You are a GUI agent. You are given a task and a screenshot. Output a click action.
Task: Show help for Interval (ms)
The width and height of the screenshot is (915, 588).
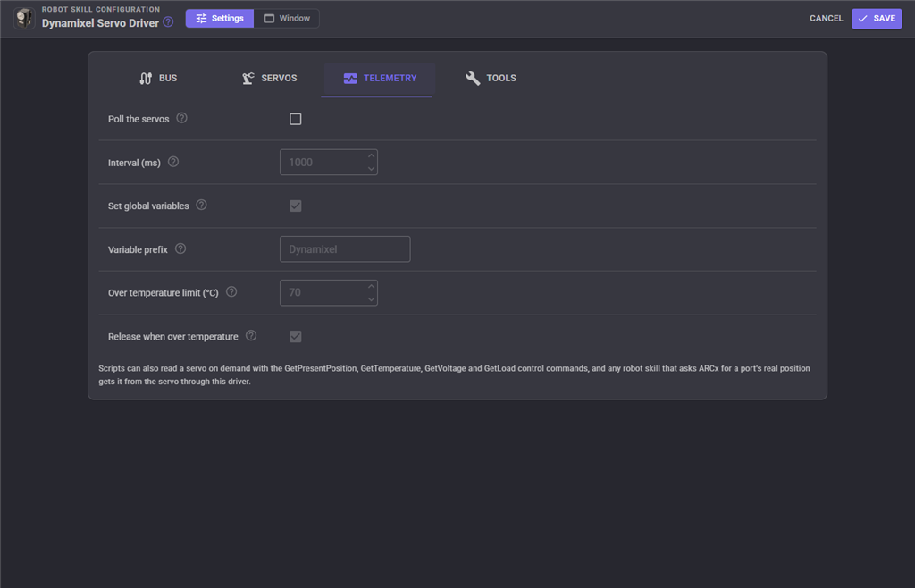coord(173,162)
